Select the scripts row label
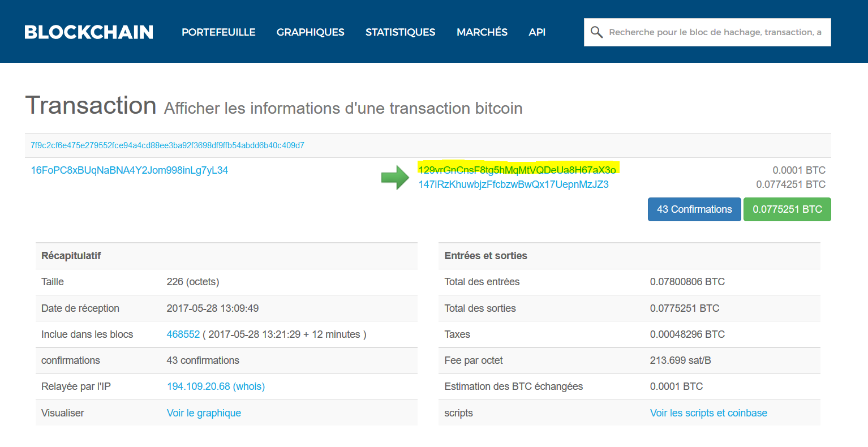This screenshot has height=447, width=868. pyautogui.click(x=458, y=413)
